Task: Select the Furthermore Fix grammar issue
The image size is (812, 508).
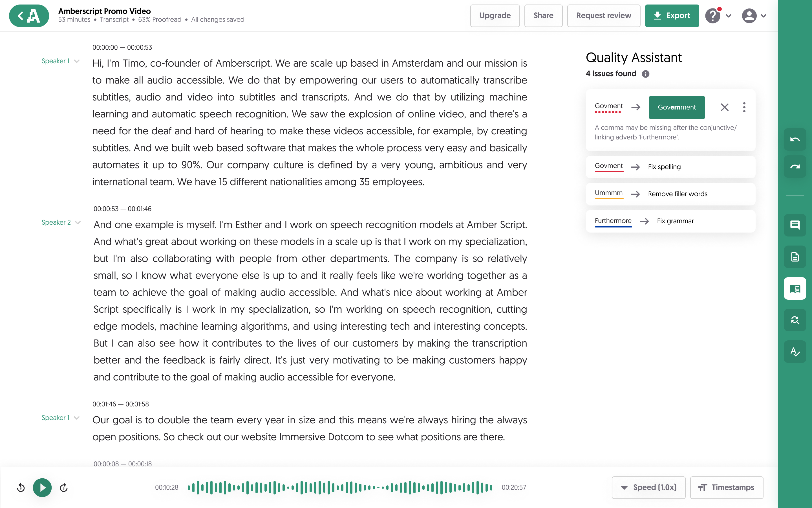Action: point(670,221)
